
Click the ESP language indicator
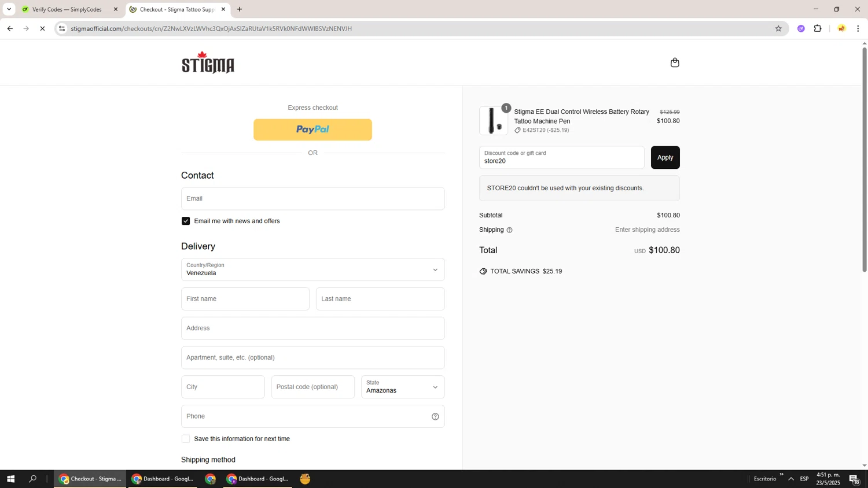coord(804,479)
